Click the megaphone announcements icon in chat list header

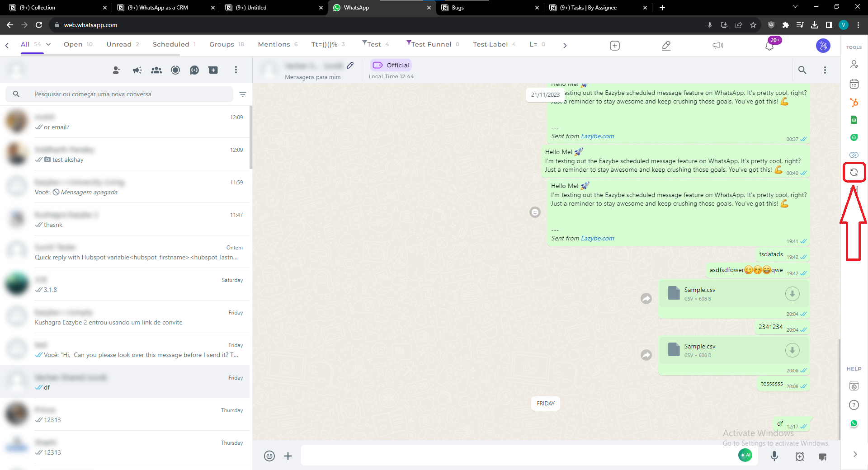click(137, 70)
